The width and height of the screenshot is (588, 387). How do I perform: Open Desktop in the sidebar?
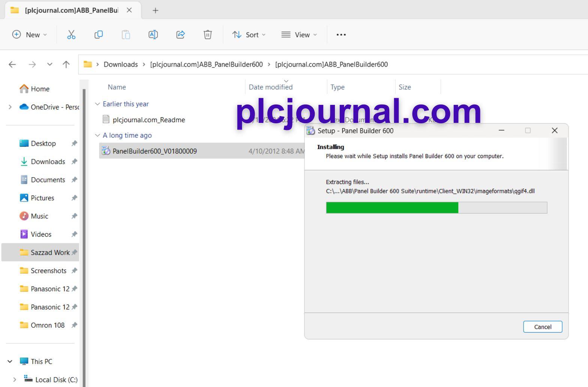click(43, 143)
